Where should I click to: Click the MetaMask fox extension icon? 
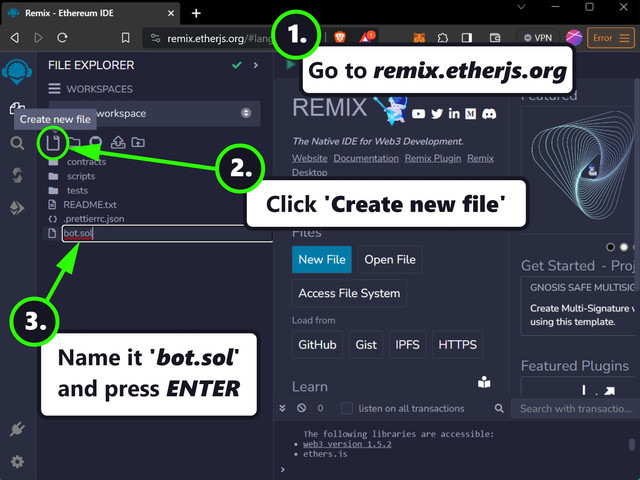(x=419, y=38)
